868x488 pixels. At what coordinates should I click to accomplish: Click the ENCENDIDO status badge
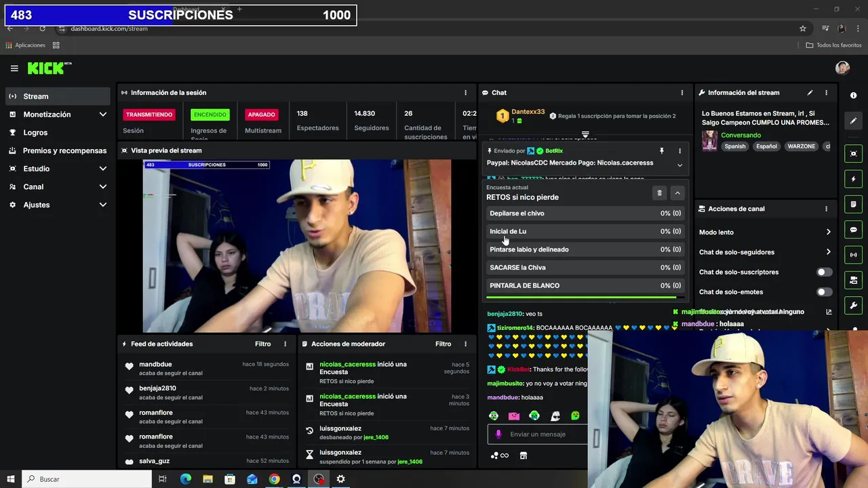210,115
